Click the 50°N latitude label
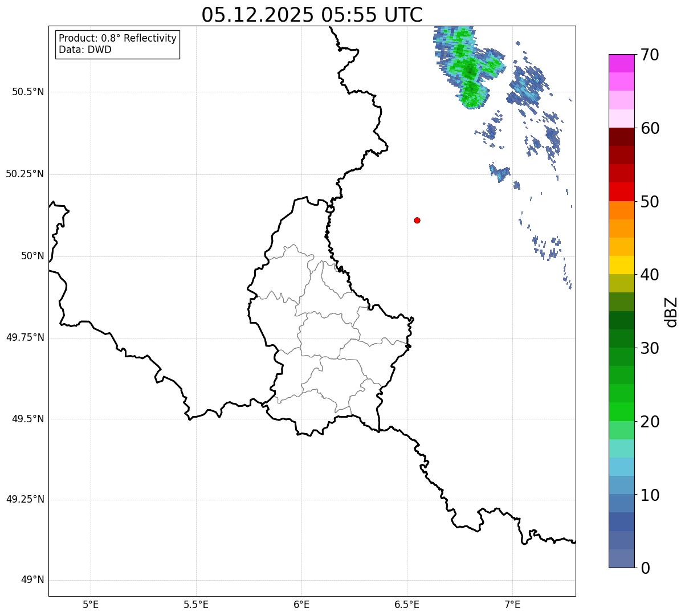The image size is (685, 616). coord(32,256)
